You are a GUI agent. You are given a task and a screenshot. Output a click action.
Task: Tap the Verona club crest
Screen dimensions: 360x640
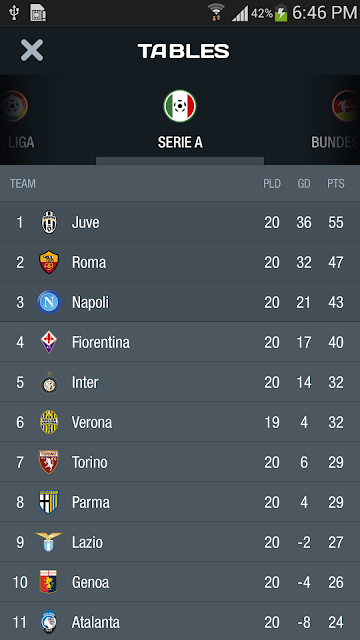tap(49, 422)
